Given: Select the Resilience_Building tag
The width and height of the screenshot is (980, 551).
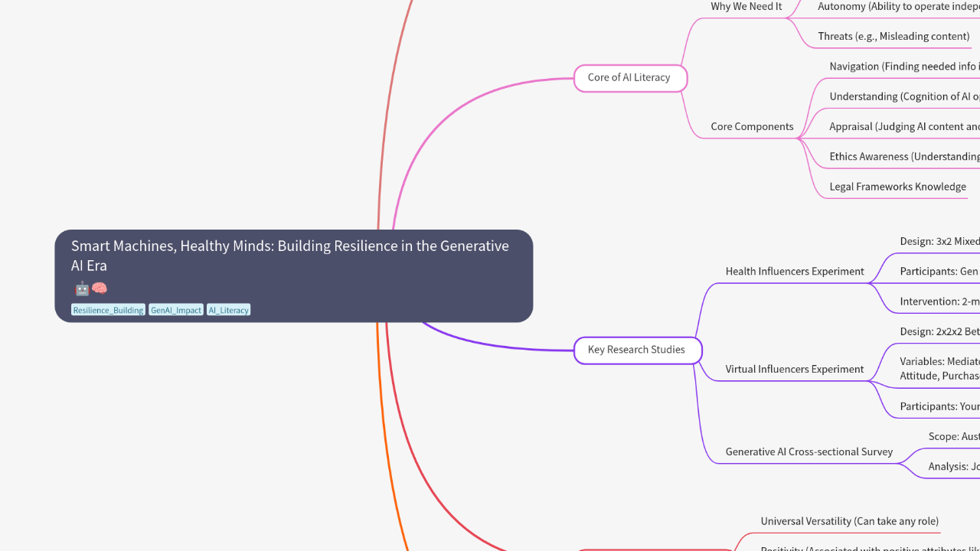Looking at the screenshot, I should point(108,310).
